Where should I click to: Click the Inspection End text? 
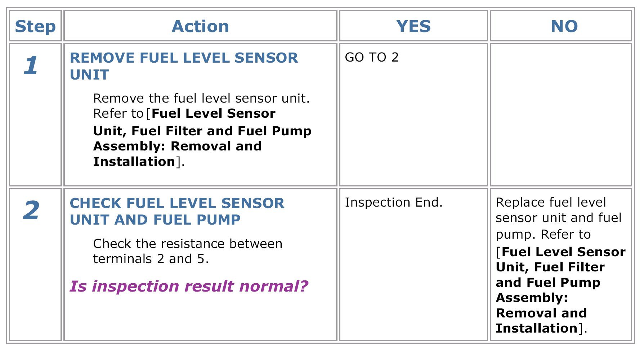(394, 202)
